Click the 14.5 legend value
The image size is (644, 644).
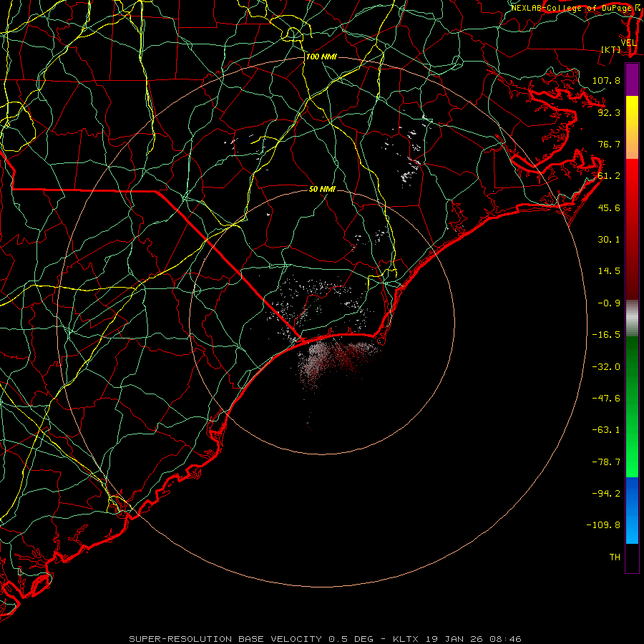click(x=609, y=271)
